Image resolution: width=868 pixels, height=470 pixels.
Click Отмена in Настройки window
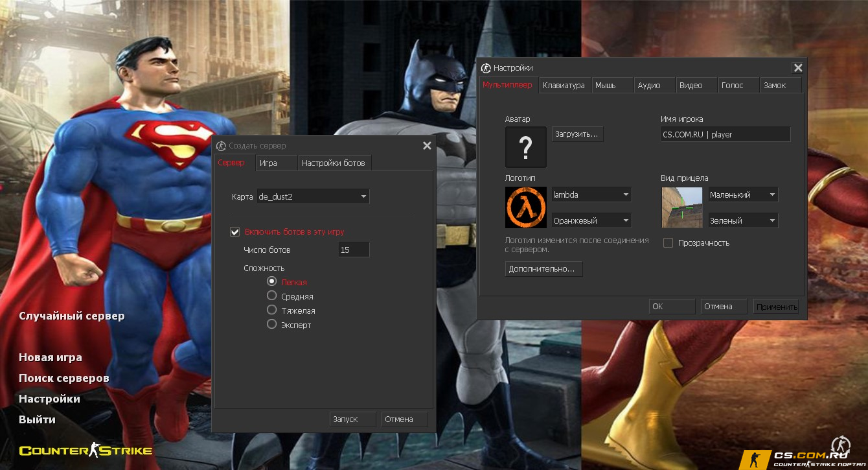(724, 307)
